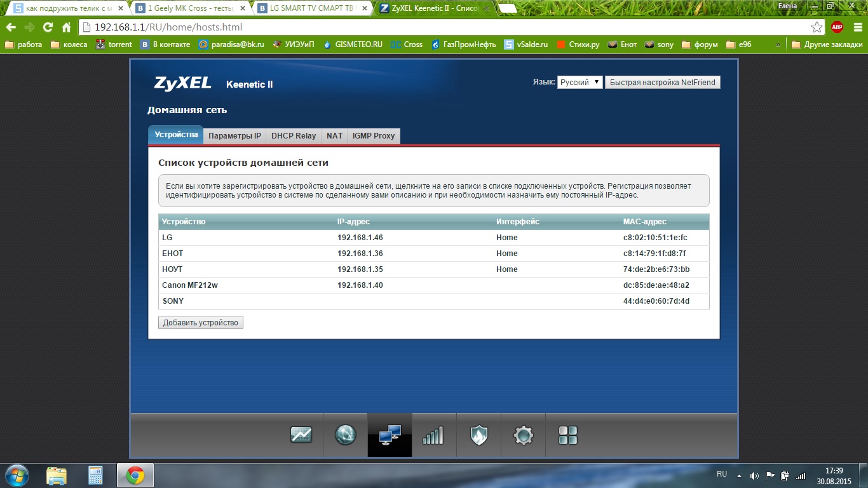Open the system monitor icon in bottom bar

(x=301, y=435)
